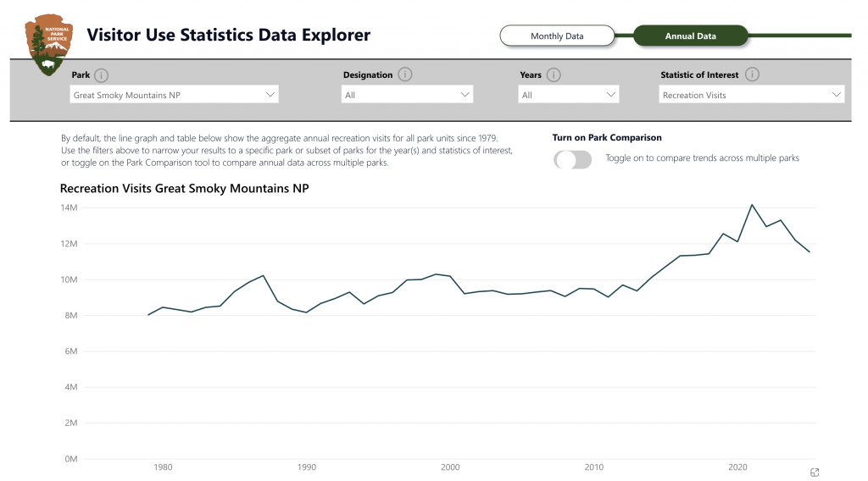The height and width of the screenshot is (481, 868).
Task: Click the National Park Service arrowhead logo
Action: [48, 44]
